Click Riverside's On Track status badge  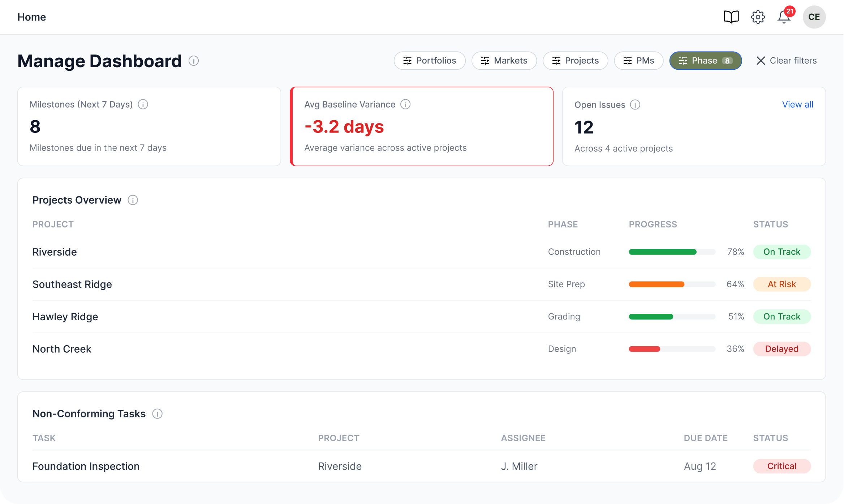coord(782,252)
